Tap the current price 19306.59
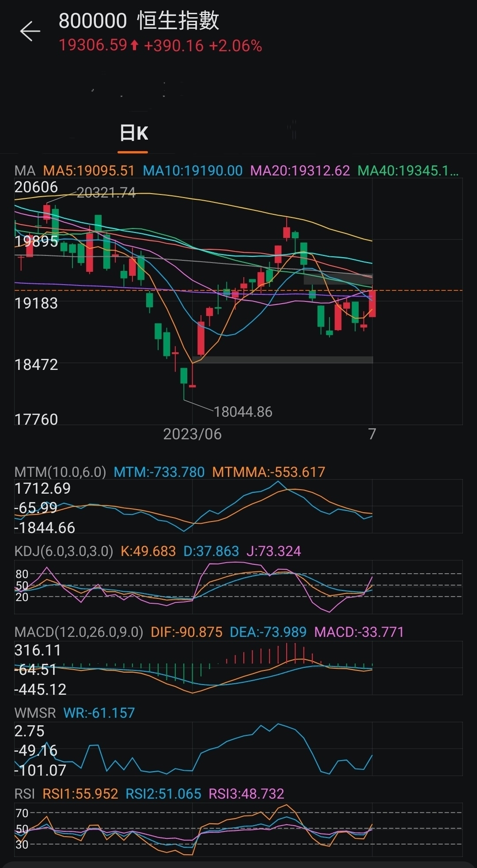The image size is (477, 868). click(93, 45)
